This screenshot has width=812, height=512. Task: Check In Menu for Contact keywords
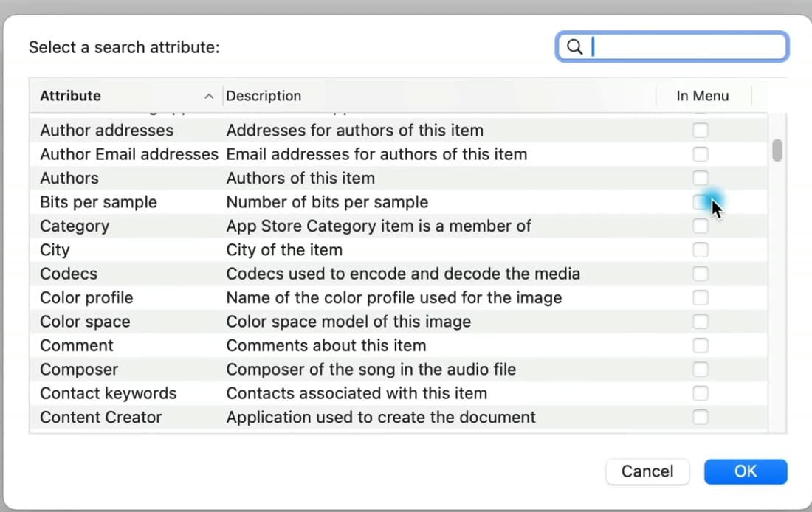tap(700, 393)
